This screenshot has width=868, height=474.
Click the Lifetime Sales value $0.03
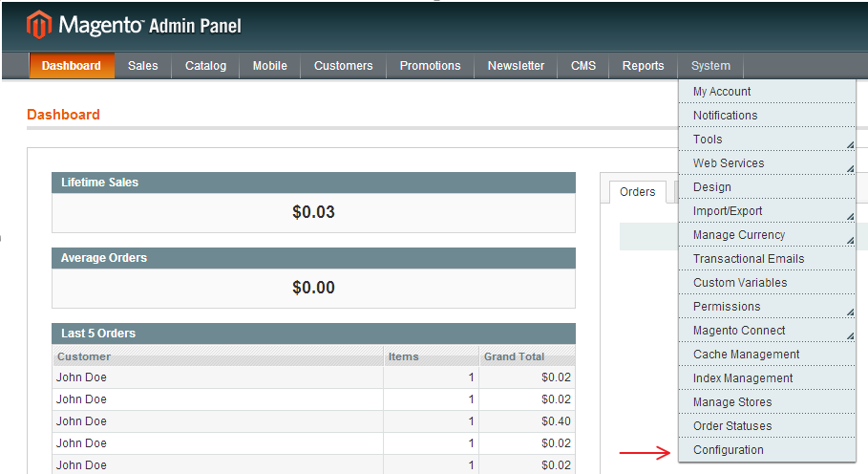pyautogui.click(x=313, y=211)
